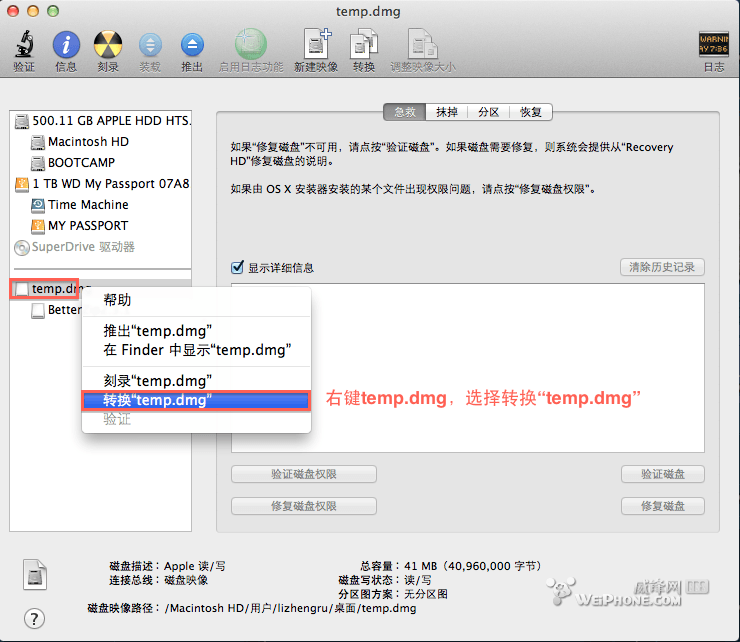Switch to the 抹掉 tab

(x=446, y=112)
